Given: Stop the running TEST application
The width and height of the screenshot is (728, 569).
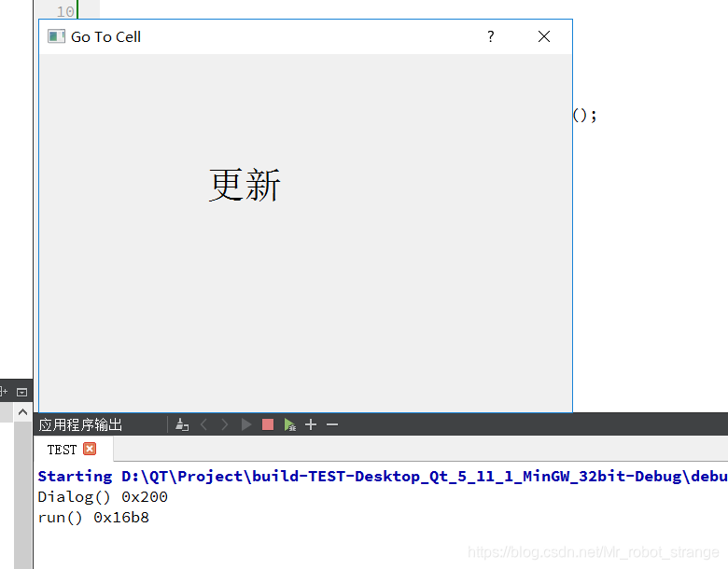Looking at the screenshot, I should click(268, 424).
